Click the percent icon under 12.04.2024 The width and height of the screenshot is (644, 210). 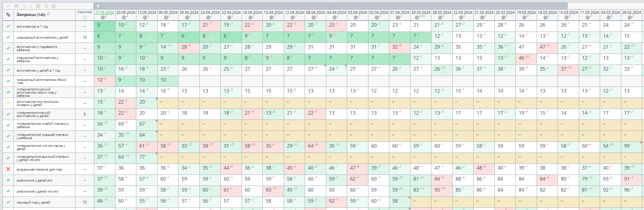click(x=293, y=17)
